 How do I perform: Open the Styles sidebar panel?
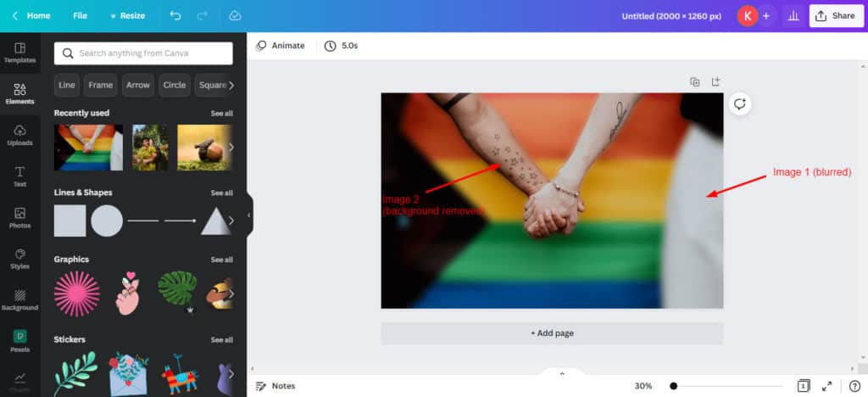(x=20, y=259)
